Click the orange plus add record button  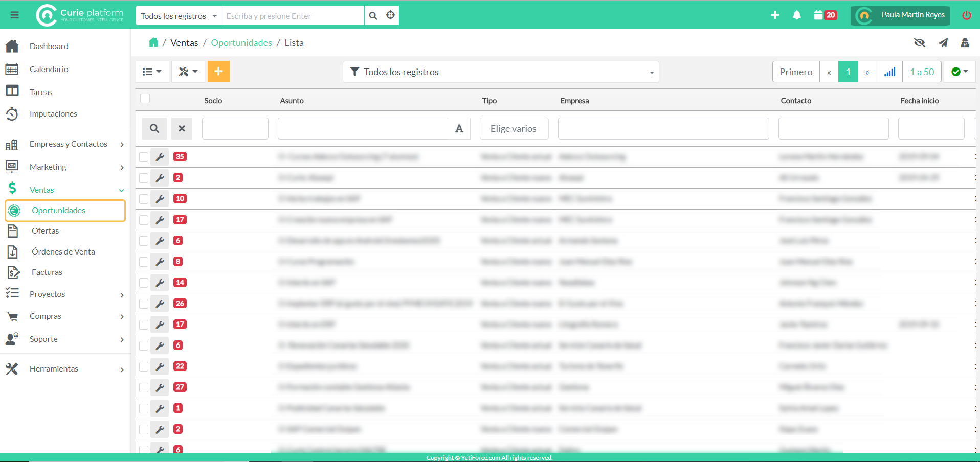(218, 72)
